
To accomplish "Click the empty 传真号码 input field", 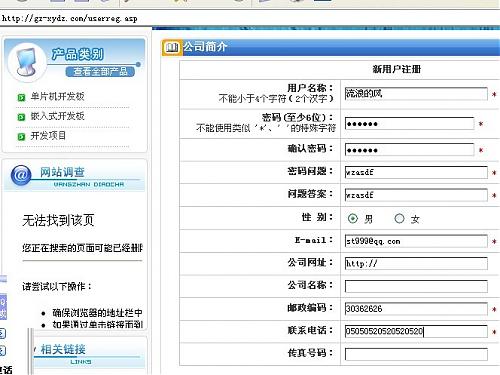I will (416, 354).
